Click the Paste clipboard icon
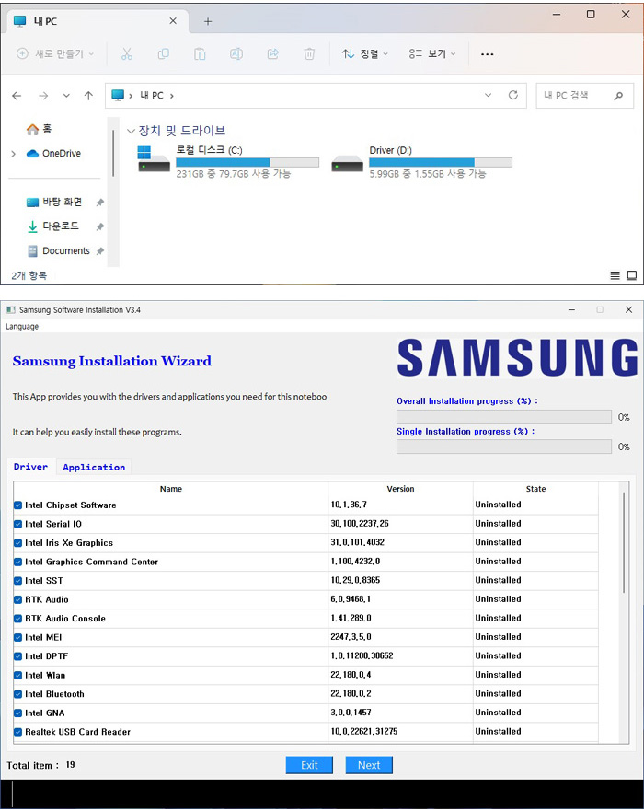This screenshot has width=644, height=812. pyautogui.click(x=200, y=54)
